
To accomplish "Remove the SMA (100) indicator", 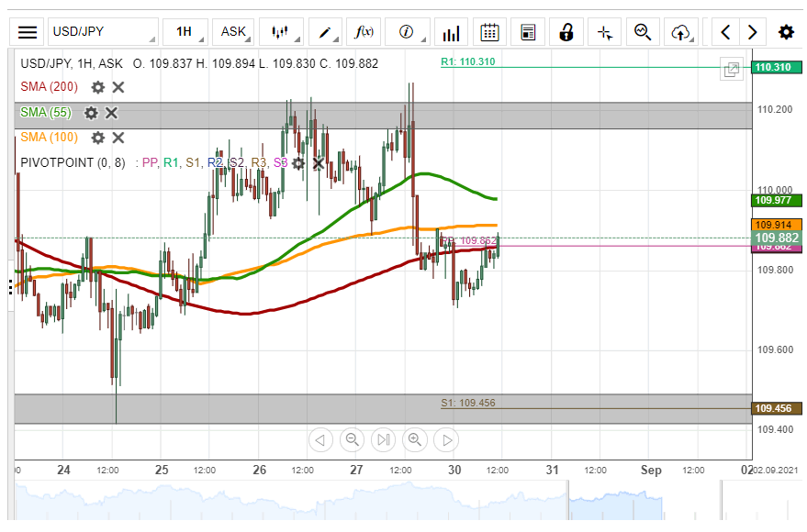I will click(x=118, y=138).
